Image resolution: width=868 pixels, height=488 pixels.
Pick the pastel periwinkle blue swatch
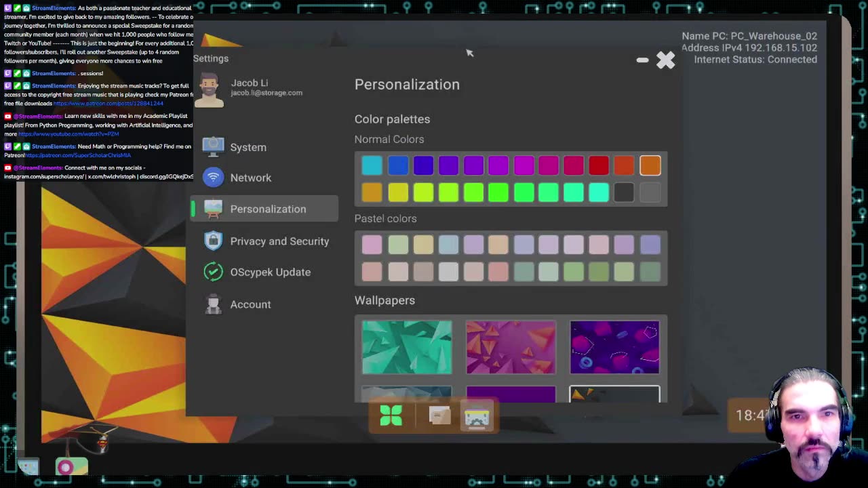pos(650,245)
